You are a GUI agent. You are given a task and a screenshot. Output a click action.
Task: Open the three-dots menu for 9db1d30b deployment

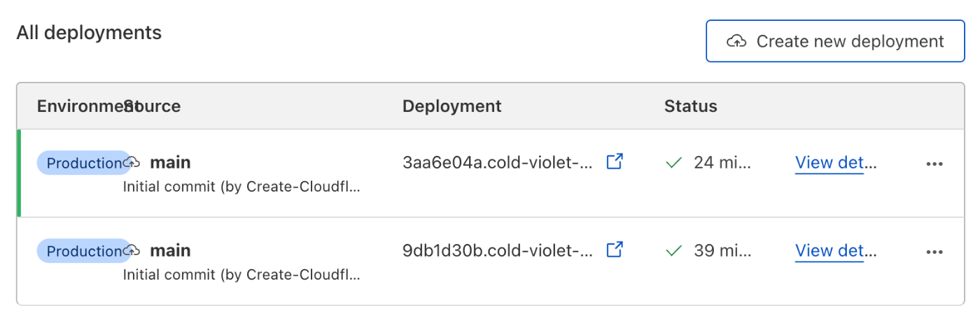click(934, 252)
